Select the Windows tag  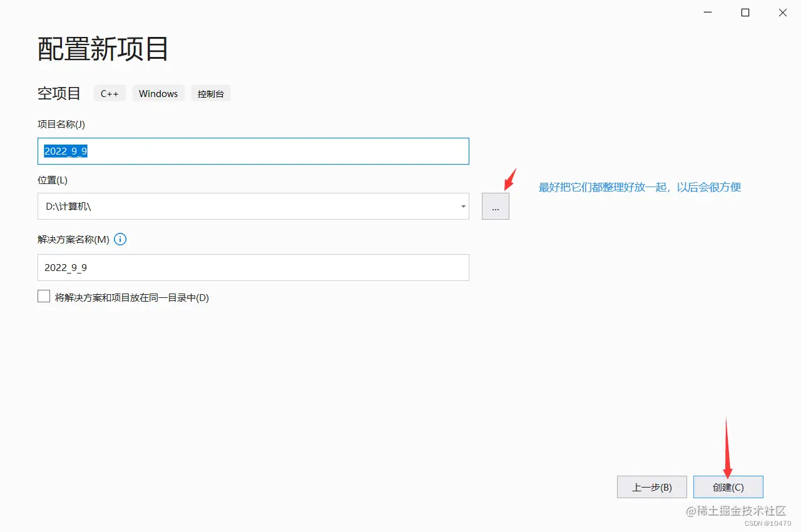[x=158, y=93]
